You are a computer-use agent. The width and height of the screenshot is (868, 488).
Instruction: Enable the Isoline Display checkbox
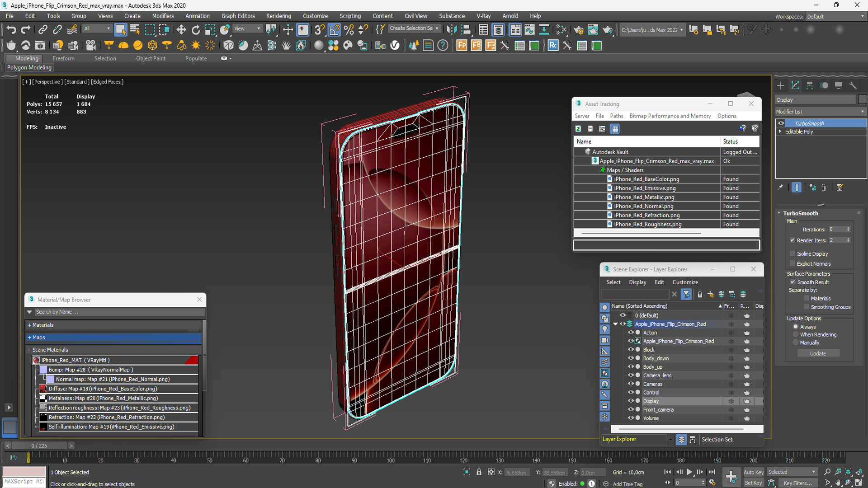[793, 253]
